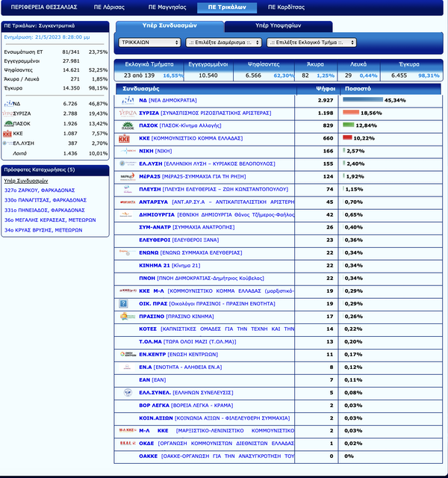Click the ΠΑΣΟΚ green sun logo in table
The height and width of the screenshot is (478, 448).
(x=128, y=125)
